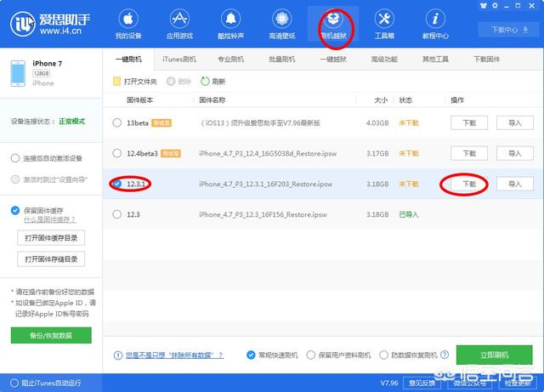Toggle 阻止iTunes自动运行 option
The height and width of the screenshot is (392, 544).
tap(14, 383)
